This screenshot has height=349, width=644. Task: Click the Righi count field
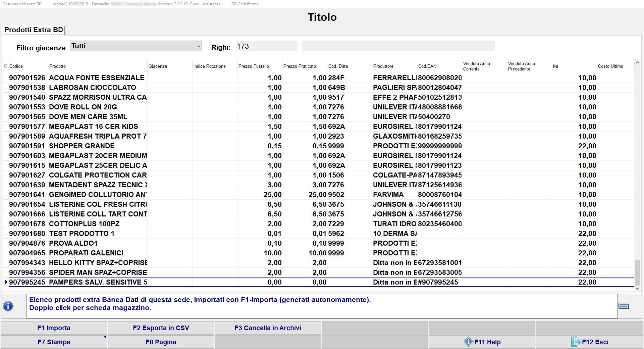[266, 46]
